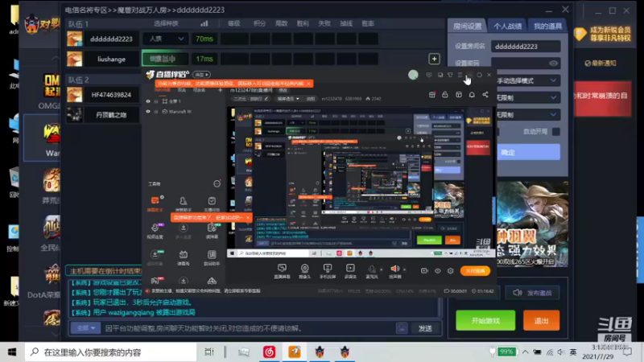This screenshot has height=362, width=644.
Task: Open the layout panel icon next to bell
Action: [459, 95]
